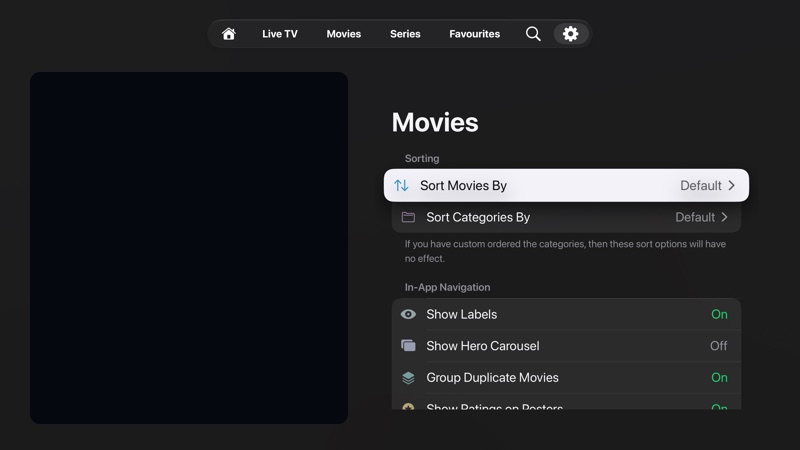Screen dimensions: 800x450
Task: Expand Sort Movies By chevron
Action: pos(732,185)
